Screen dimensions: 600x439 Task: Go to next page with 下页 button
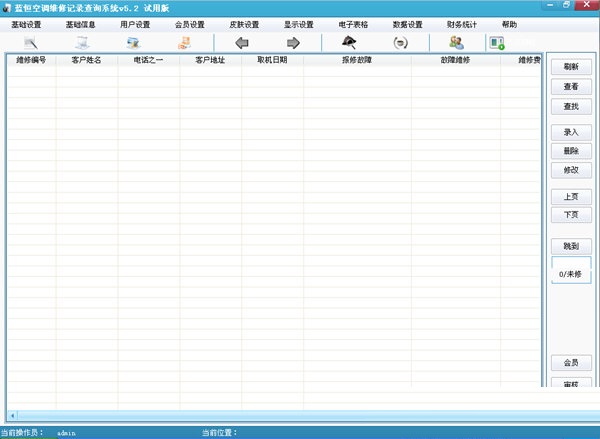click(571, 215)
